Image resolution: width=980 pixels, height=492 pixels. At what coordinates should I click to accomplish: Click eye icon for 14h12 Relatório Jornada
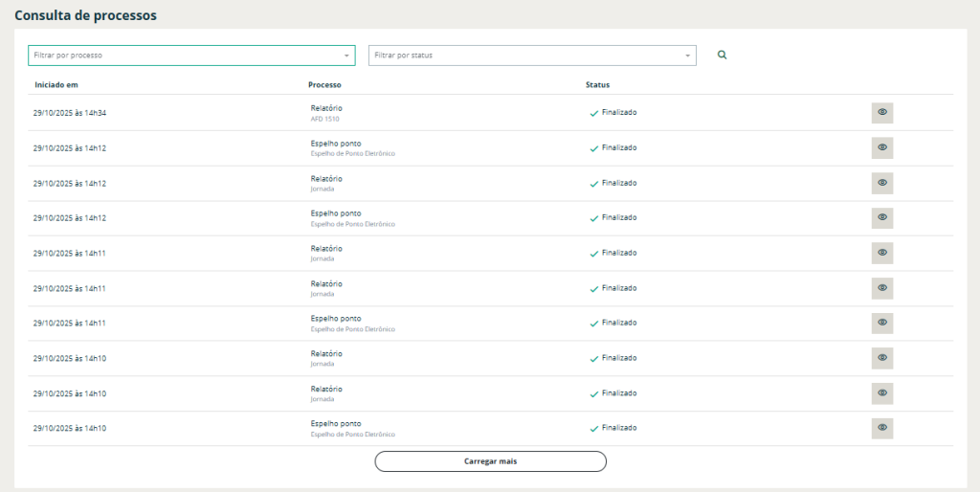click(881, 183)
